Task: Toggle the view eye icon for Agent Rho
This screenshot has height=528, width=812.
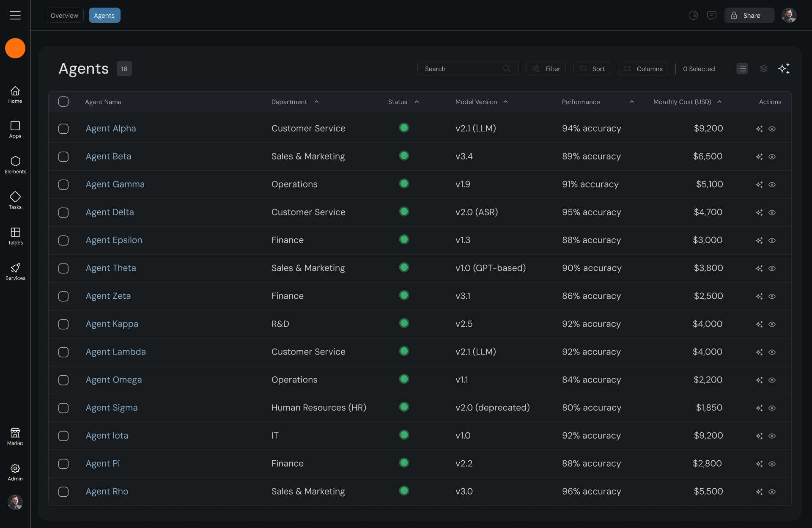Action: pos(772,492)
